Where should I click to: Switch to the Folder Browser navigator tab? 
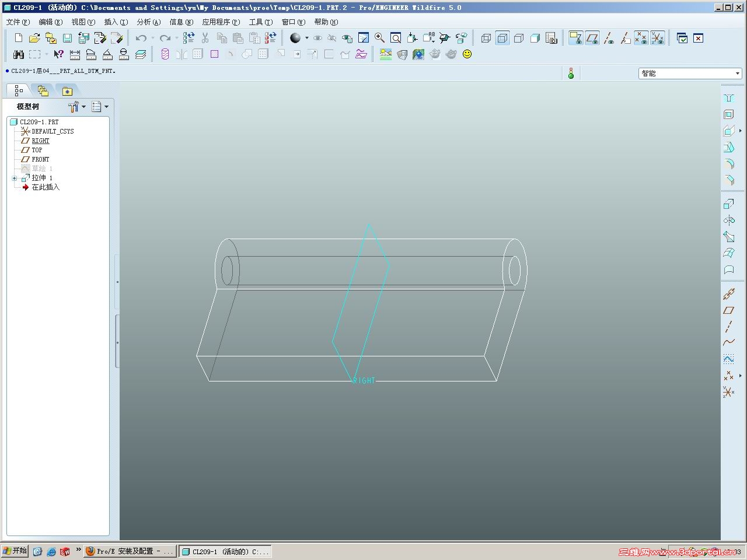click(43, 90)
